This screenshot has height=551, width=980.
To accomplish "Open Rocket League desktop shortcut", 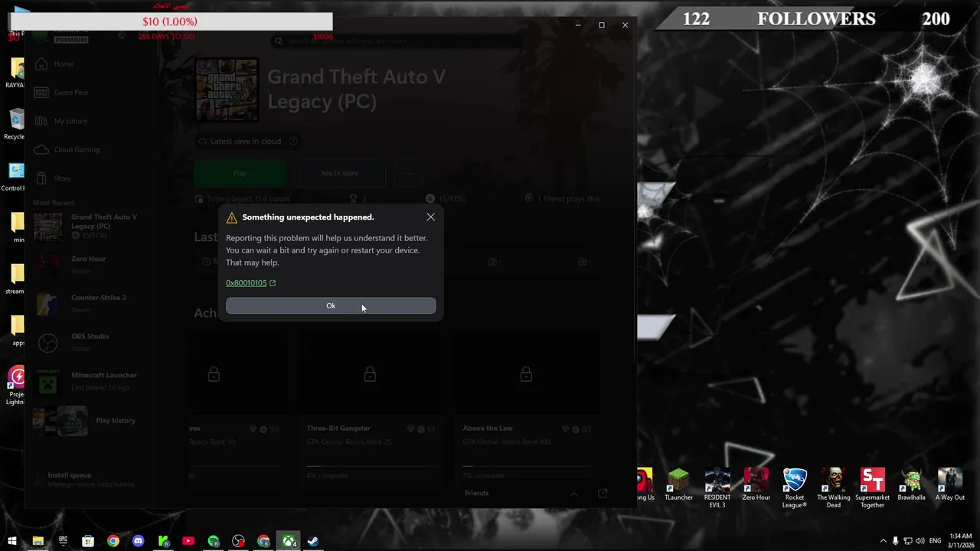I will (795, 488).
